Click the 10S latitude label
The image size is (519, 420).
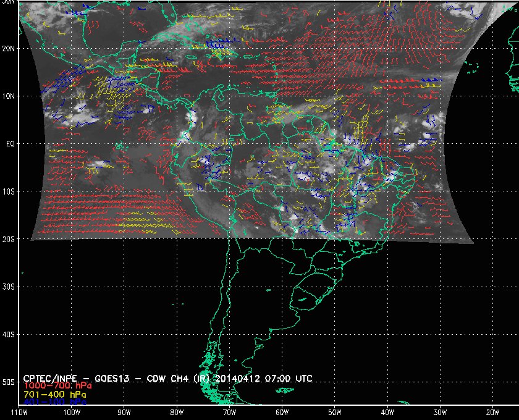(x=8, y=191)
